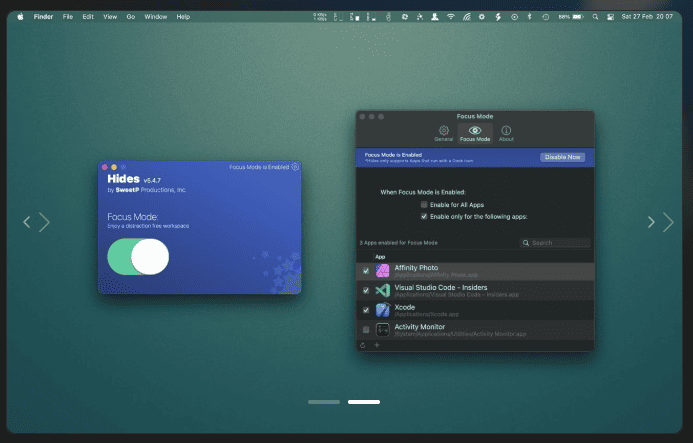Open Control Center in menu bar
Screen dimensions: 693x443
[610, 17]
